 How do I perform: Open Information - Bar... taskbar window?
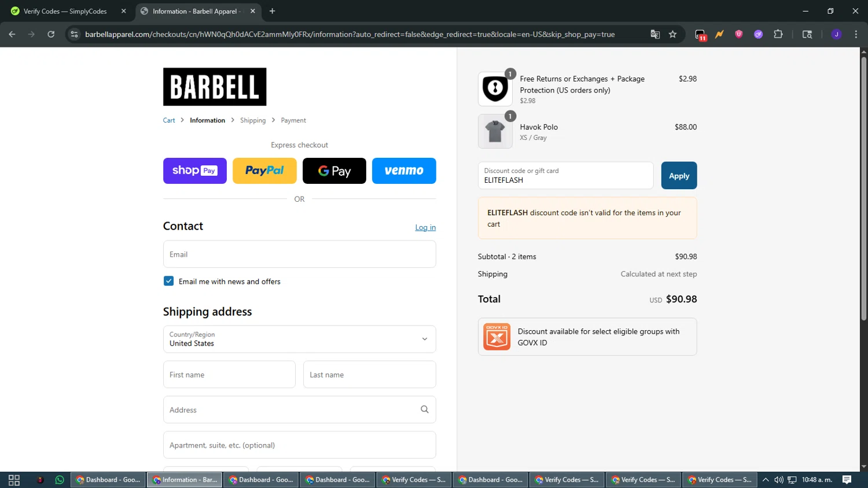pyautogui.click(x=185, y=480)
